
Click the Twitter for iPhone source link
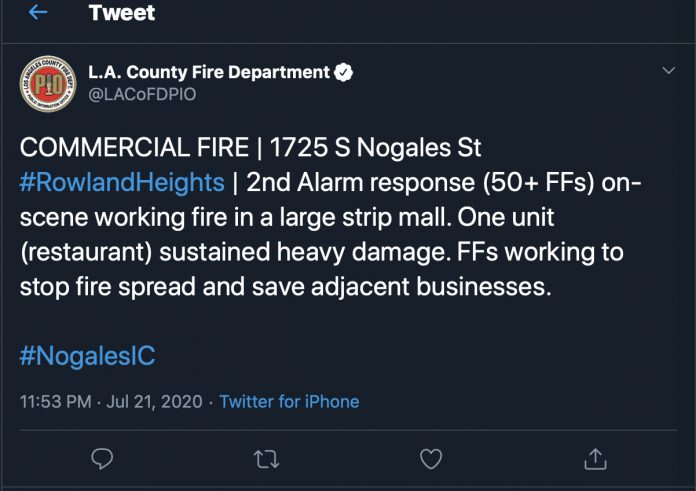point(289,402)
